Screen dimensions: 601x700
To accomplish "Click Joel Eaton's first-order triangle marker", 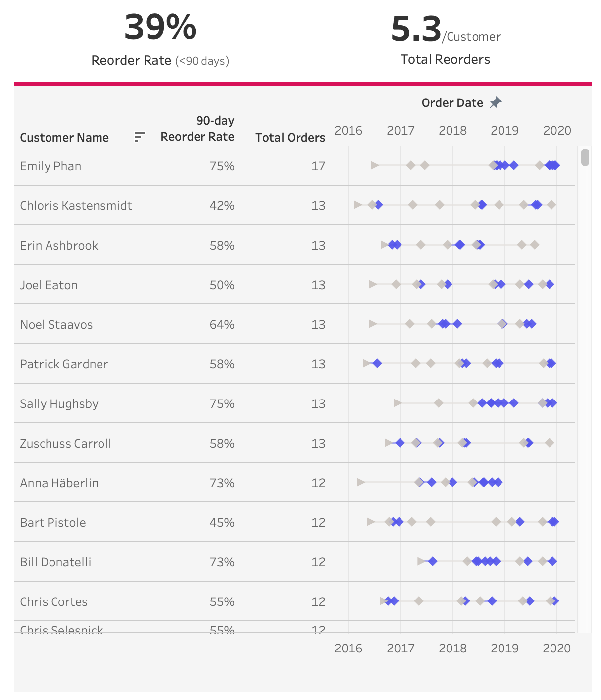I will click(373, 284).
